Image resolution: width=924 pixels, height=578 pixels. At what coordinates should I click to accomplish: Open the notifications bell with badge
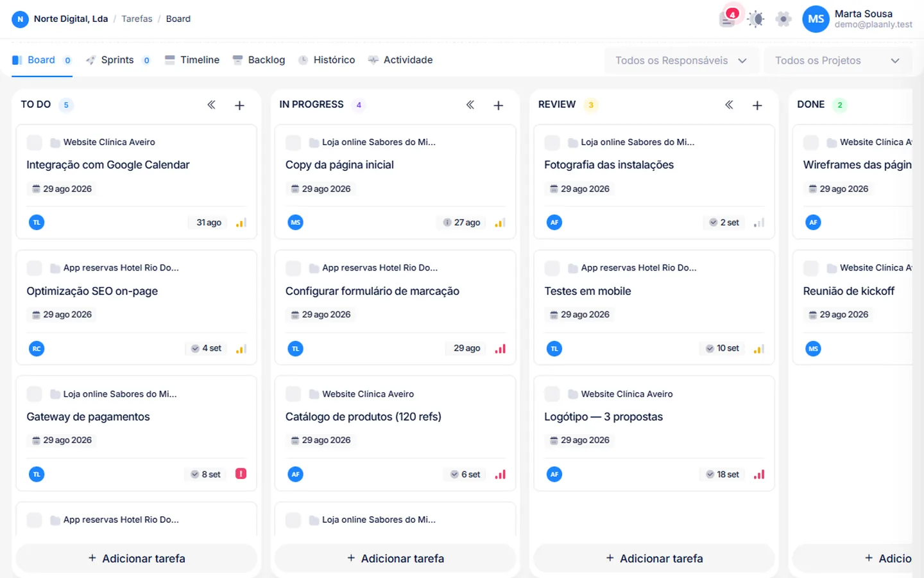coord(728,19)
